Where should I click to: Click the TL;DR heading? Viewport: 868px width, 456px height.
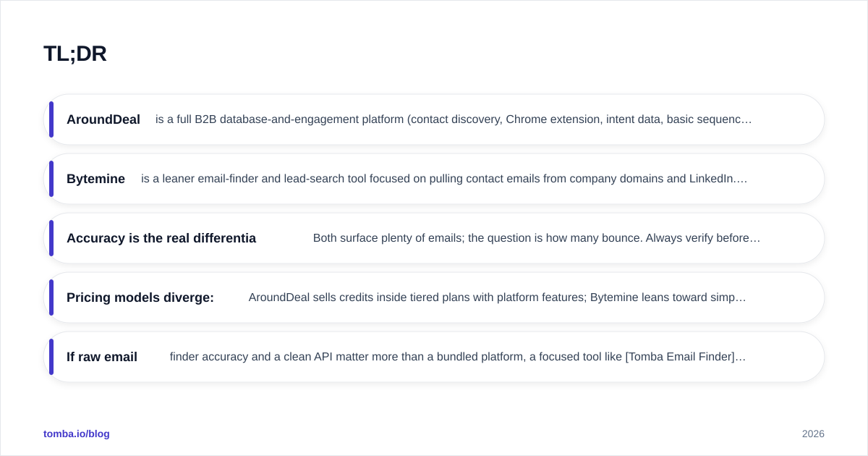coord(75,54)
